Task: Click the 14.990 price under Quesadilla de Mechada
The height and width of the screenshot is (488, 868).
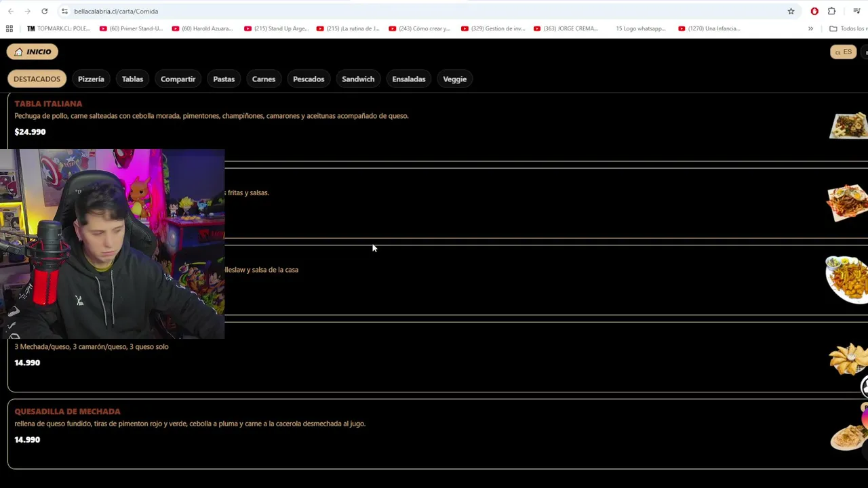Action: tap(27, 440)
